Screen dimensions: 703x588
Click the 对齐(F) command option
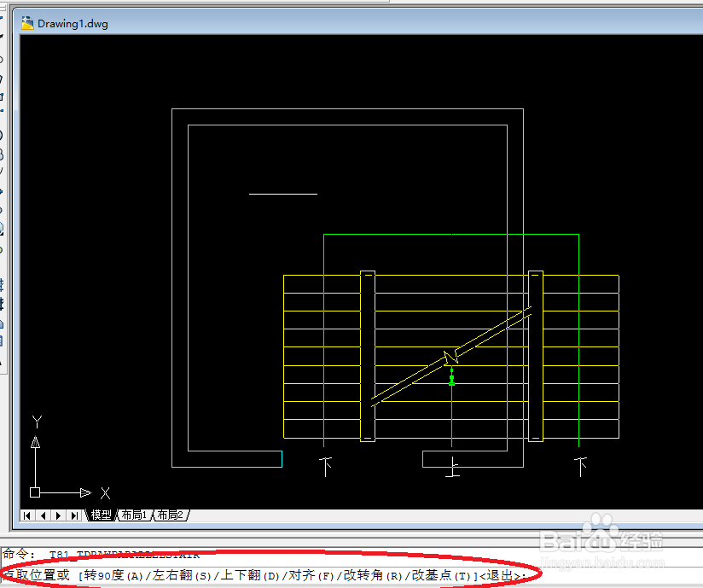coord(311,575)
